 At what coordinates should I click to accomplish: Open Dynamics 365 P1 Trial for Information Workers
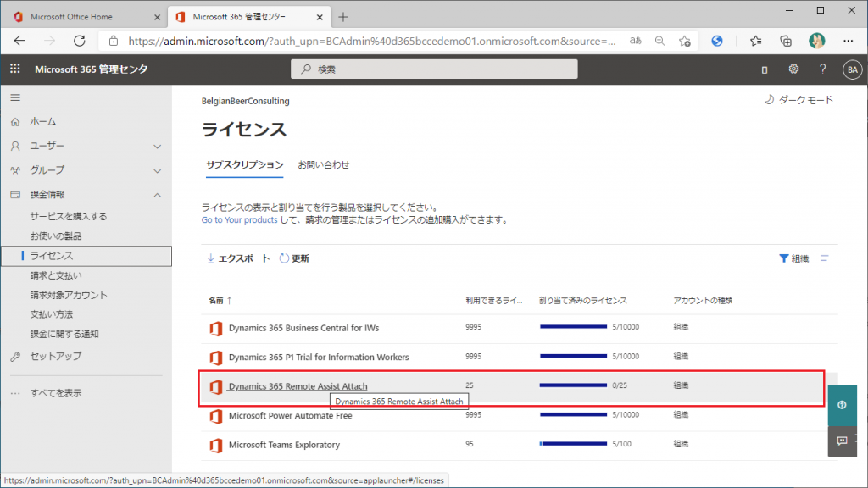pyautogui.click(x=319, y=358)
